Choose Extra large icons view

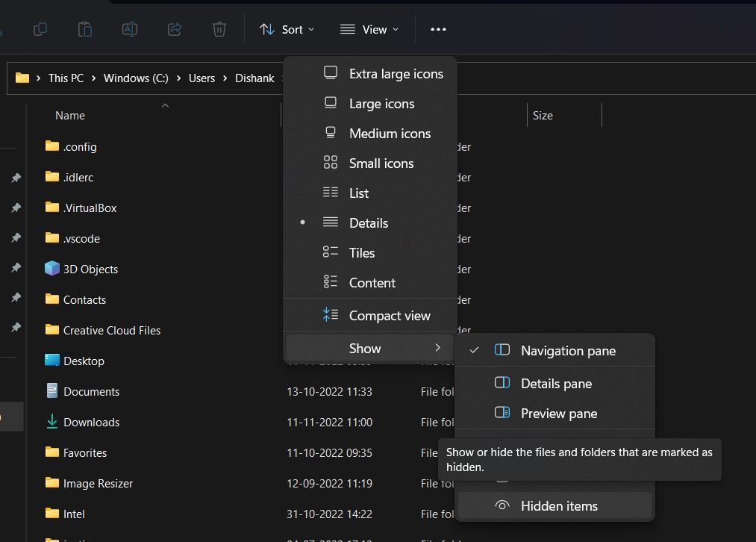coord(396,73)
